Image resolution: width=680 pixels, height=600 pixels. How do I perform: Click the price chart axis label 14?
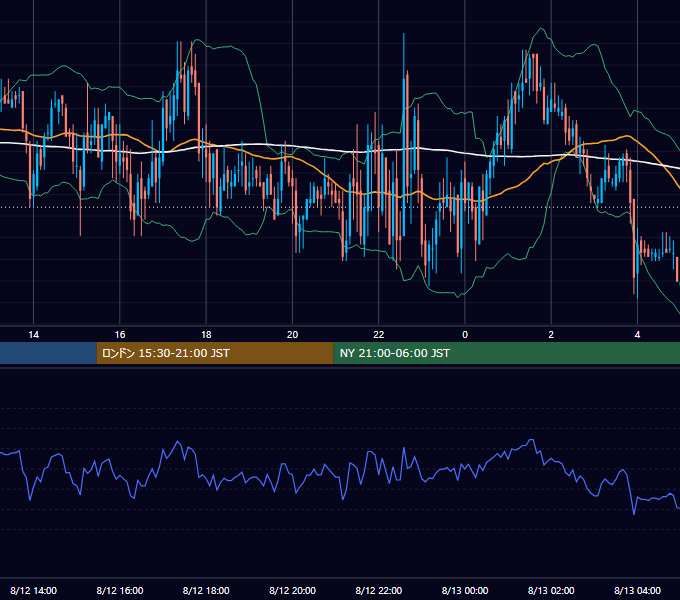tap(33, 335)
